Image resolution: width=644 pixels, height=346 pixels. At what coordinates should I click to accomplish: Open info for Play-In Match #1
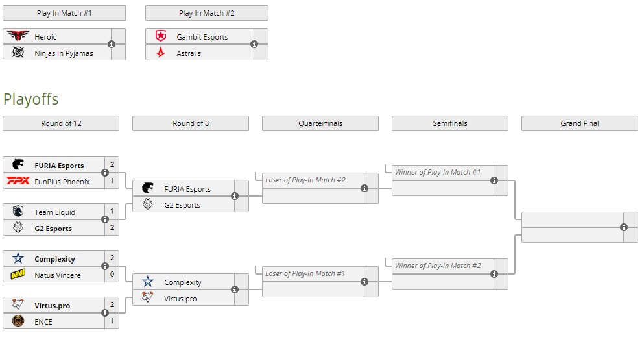point(112,44)
